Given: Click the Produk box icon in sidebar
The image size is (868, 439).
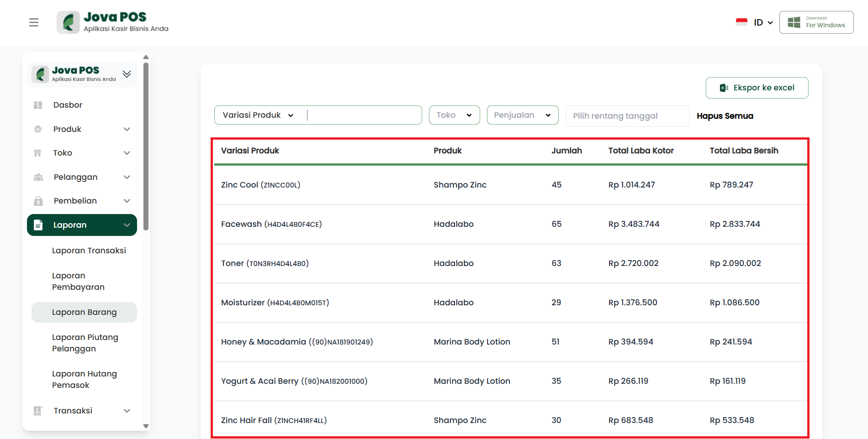Looking at the screenshot, I should pos(38,129).
